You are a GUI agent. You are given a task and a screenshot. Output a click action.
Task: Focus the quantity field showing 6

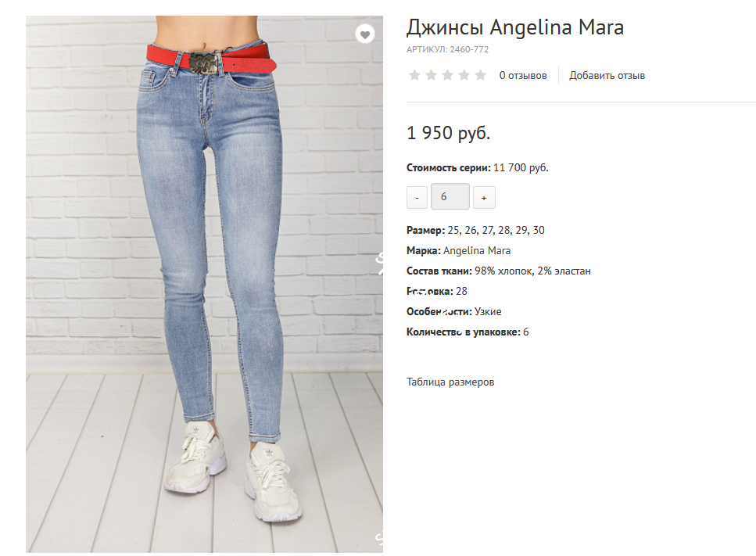pyautogui.click(x=450, y=196)
